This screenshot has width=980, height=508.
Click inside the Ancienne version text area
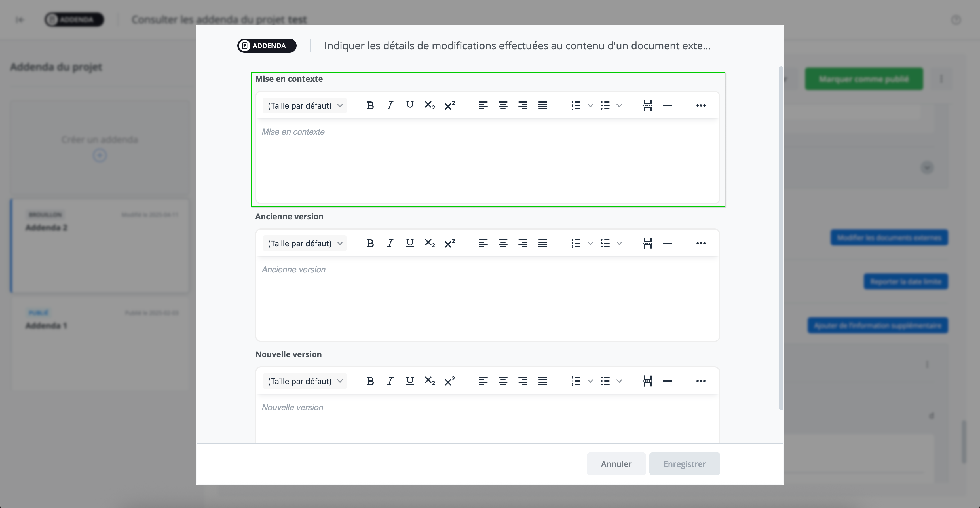tap(487, 300)
